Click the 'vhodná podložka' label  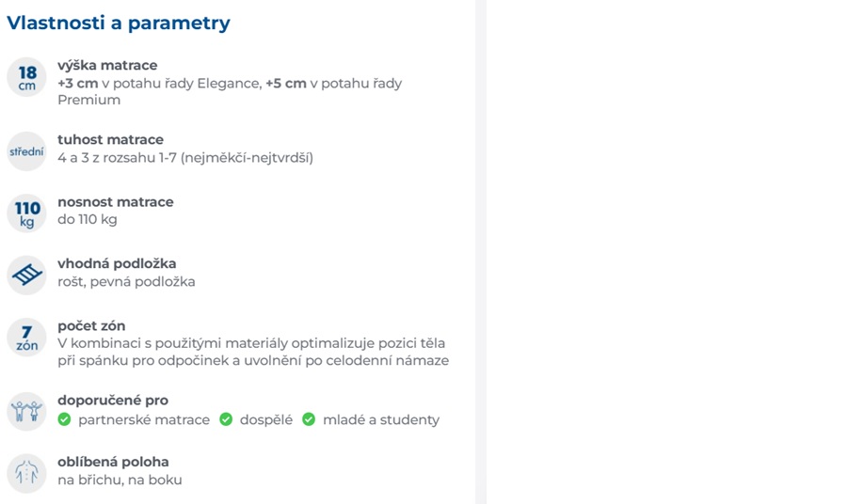click(117, 263)
